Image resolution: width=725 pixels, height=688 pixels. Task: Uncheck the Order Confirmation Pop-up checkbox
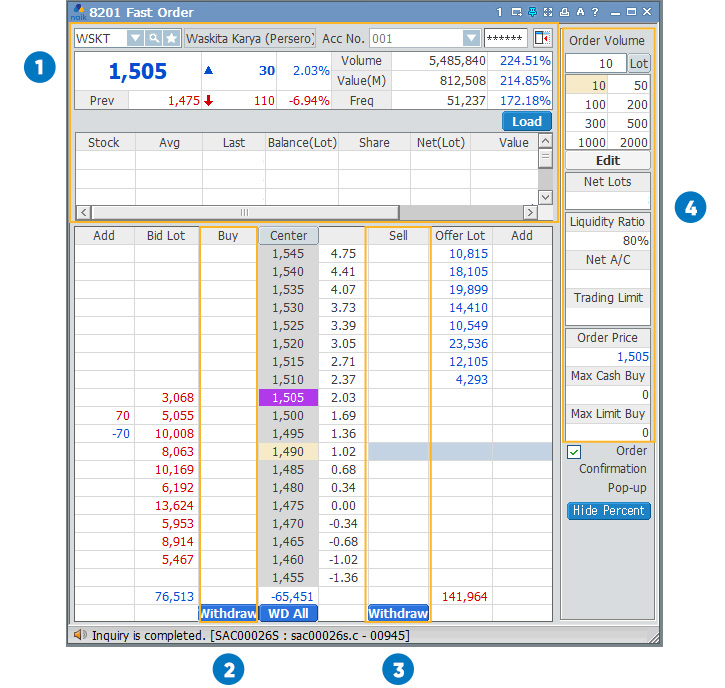coord(574,452)
